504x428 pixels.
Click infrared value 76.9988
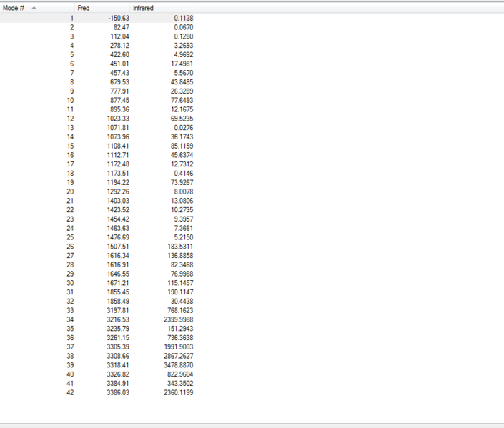[182, 274]
